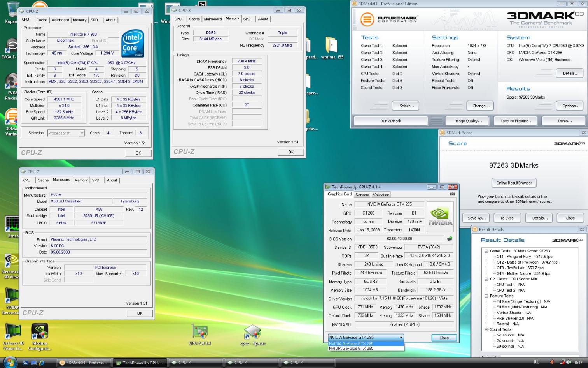
Task: Select the second NVIDIA GeForce GTX 285 list entry
Action: pyautogui.click(x=366, y=349)
